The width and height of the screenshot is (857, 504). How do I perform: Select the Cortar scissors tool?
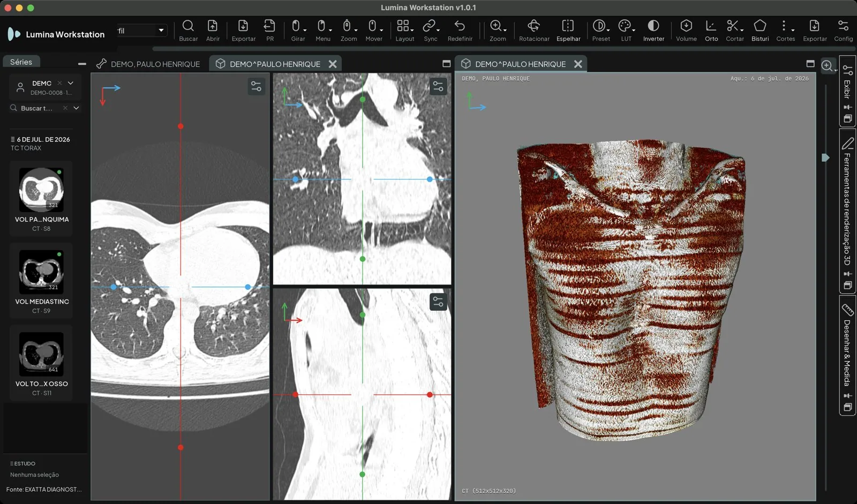pos(734,31)
